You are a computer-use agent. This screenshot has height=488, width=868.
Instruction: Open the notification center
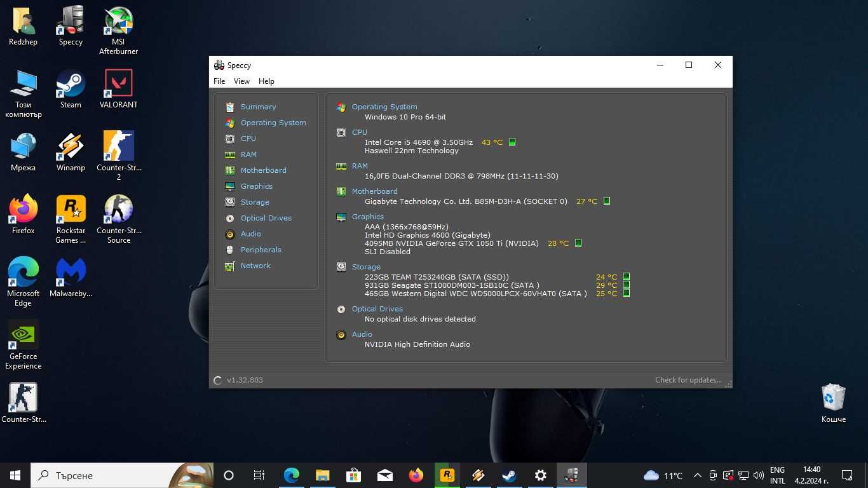click(x=847, y=475)
